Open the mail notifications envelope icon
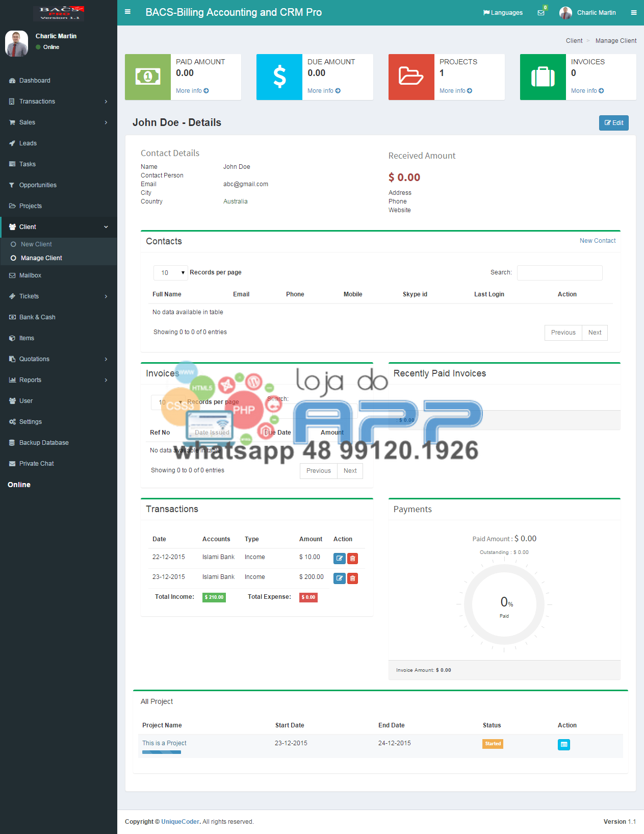644x834 pixels. pyautogui.click(x=541, y=13)
